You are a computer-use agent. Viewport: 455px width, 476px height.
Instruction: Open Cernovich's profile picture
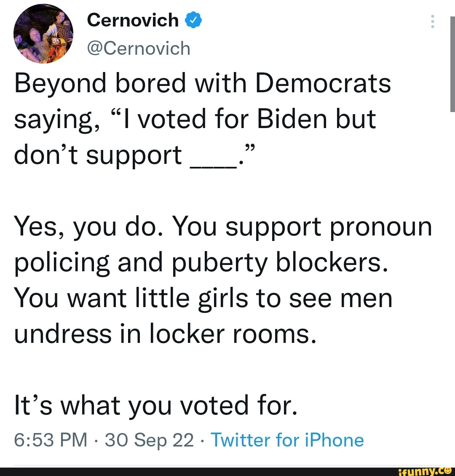(x=43, y=34)
